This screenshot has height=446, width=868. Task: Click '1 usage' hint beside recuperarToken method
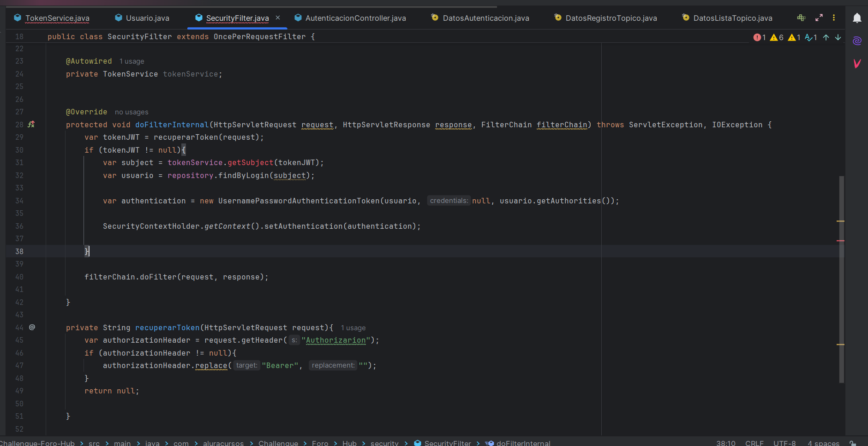coord(353,328)
